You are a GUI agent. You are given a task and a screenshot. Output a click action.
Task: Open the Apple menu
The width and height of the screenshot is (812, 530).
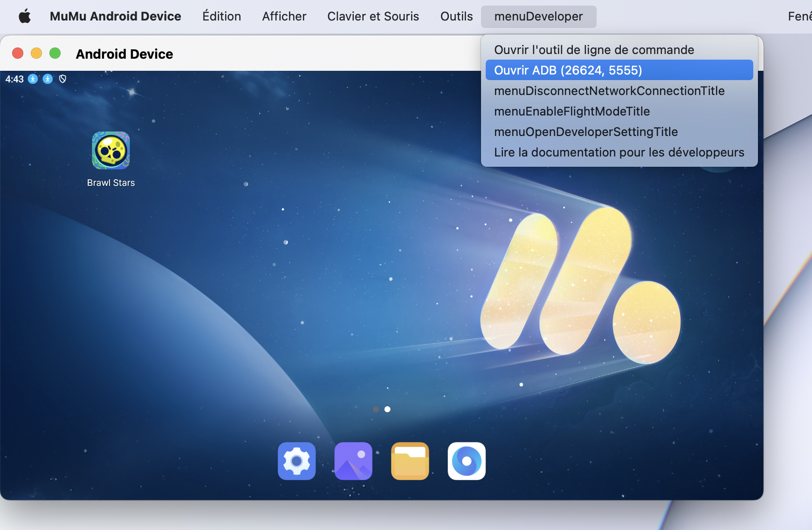click(x=25, y=16)
